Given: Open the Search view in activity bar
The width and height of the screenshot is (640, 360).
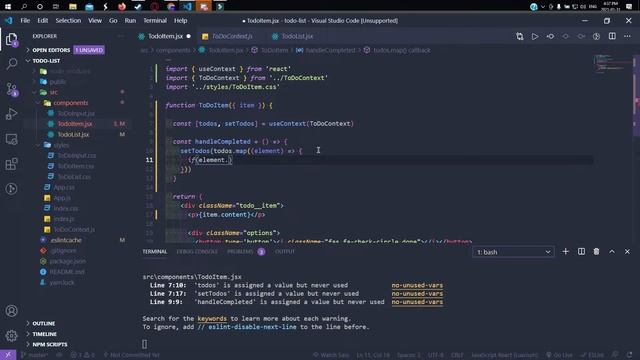Looking at the screenshot, I should tap(11, 64).
